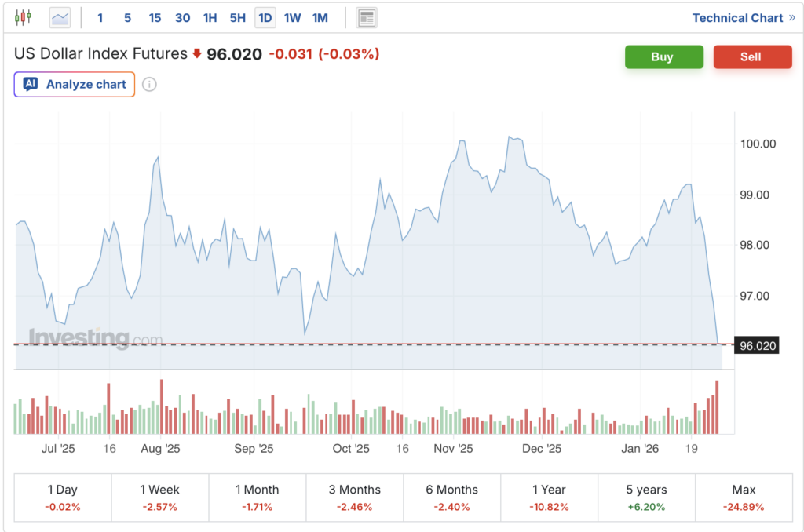Click the info icon beside Analyze chart
Image resolution: width=804 pixels, height=532 pixels.
tap(149, 85)
